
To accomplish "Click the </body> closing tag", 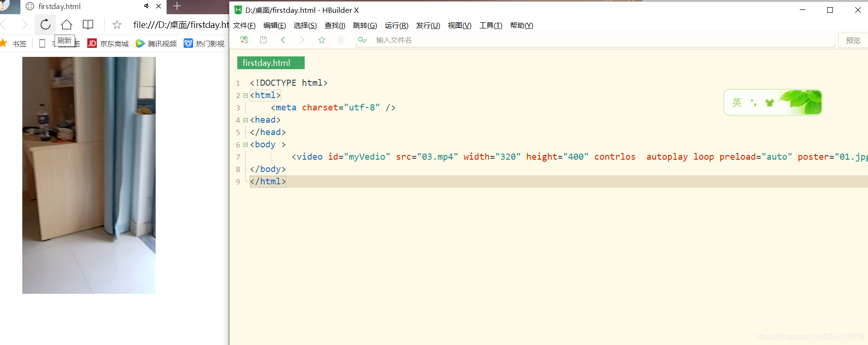I will pos(268,169).
